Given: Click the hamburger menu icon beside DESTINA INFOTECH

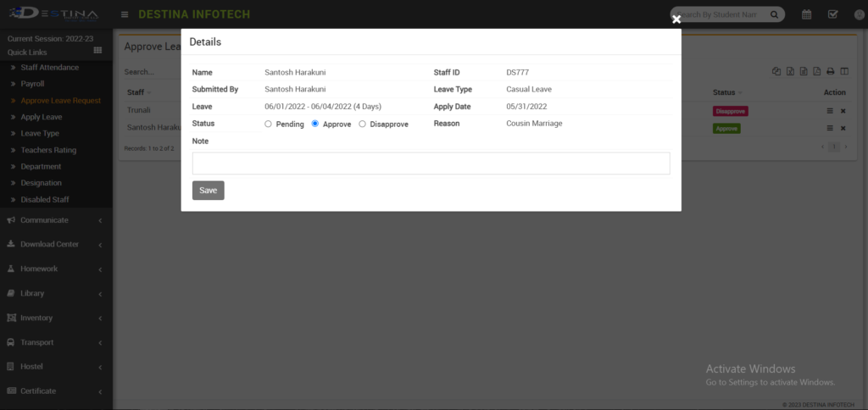Looking at the screenshot, I should (x=125, y=14).
